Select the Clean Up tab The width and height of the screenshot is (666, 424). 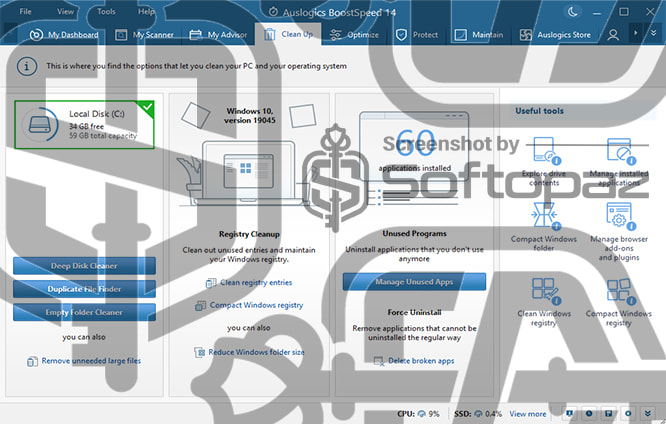[288, 34]
